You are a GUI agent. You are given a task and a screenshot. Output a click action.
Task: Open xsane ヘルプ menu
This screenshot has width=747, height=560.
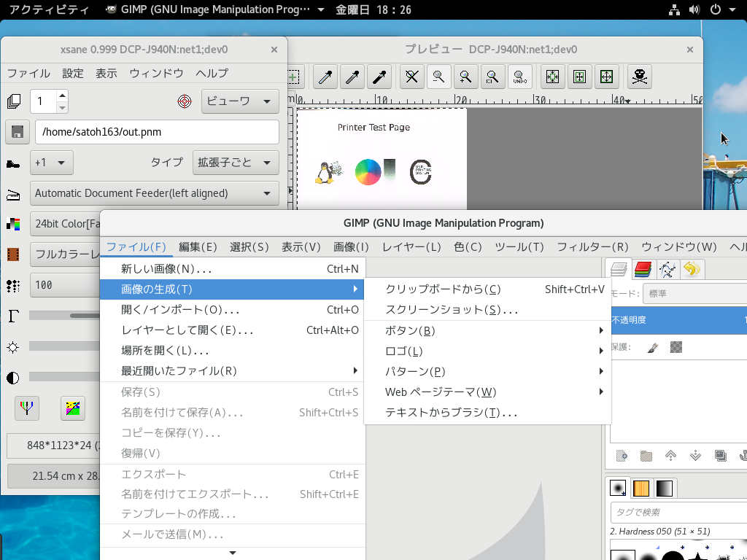pos(212,74)
